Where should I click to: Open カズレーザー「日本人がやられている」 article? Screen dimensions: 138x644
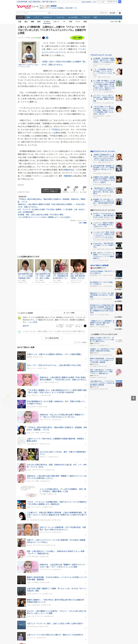tap(54, 365)
